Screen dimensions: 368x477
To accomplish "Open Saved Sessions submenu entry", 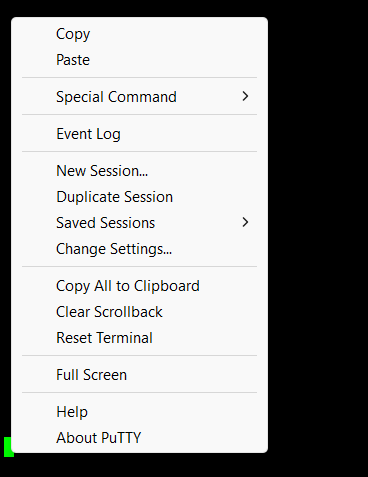I will (x=139, y=223).
